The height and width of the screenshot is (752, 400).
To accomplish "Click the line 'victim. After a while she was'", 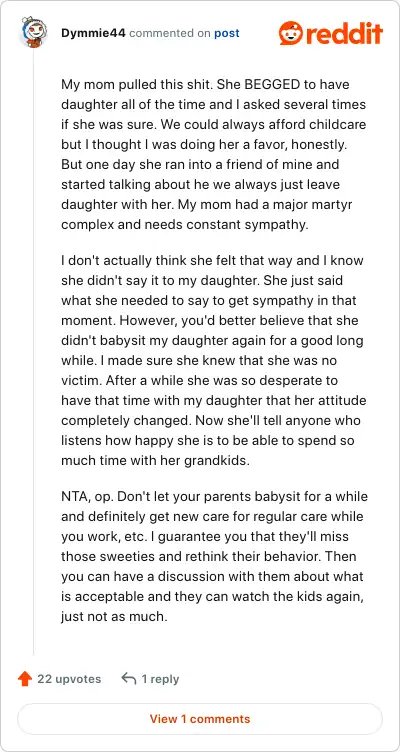I will [x=199, y=381].
